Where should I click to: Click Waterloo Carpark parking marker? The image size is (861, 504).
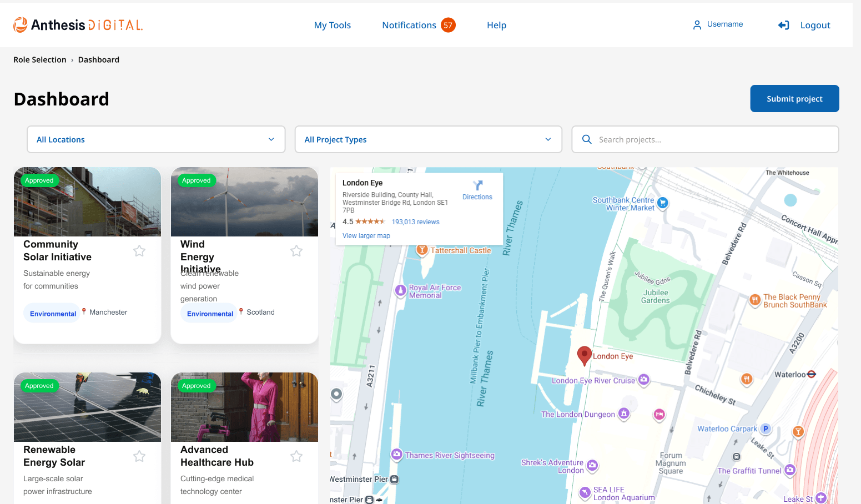coord(766,429)
